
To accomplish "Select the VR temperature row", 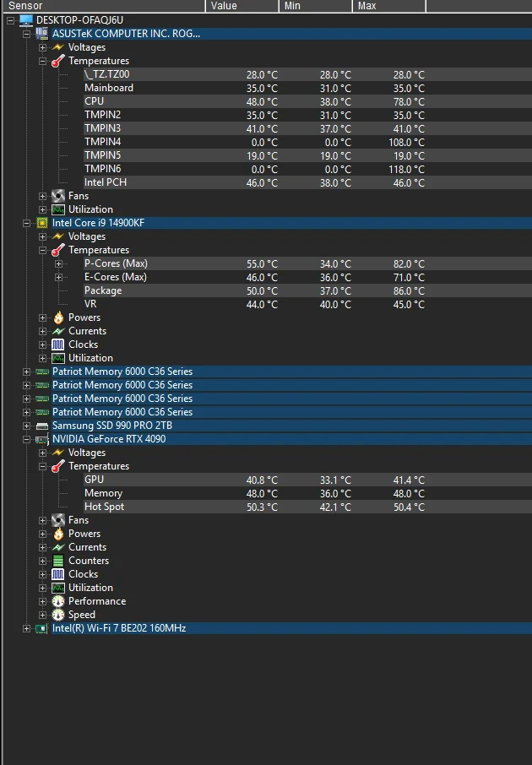I will [307, 304].
